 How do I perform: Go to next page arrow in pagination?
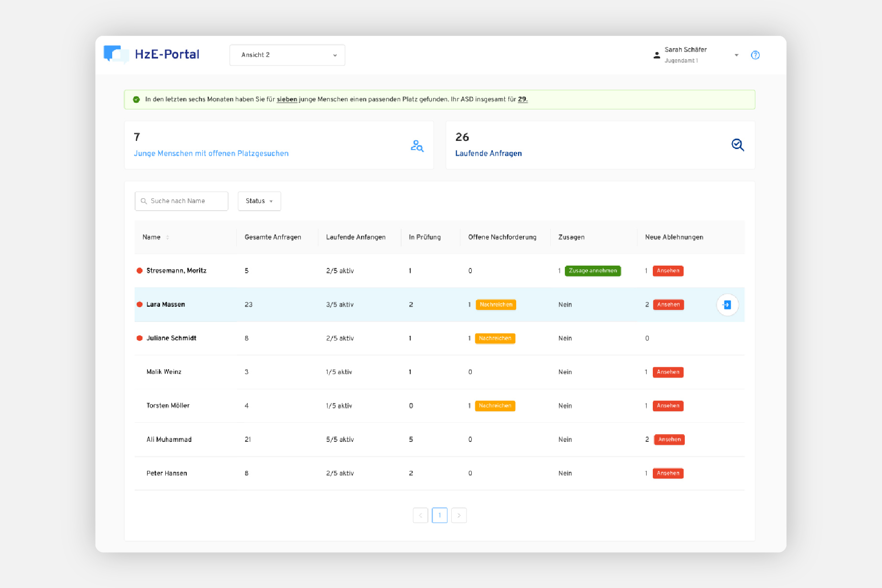tap(459, 515)
